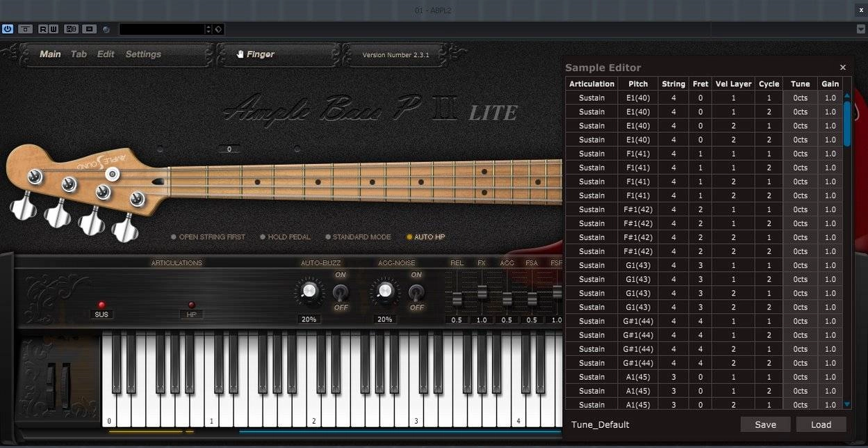This screenshot has width=868, height=448.
Task: Toggle HOLD PEDAL option
Action: tap(285, 237)
